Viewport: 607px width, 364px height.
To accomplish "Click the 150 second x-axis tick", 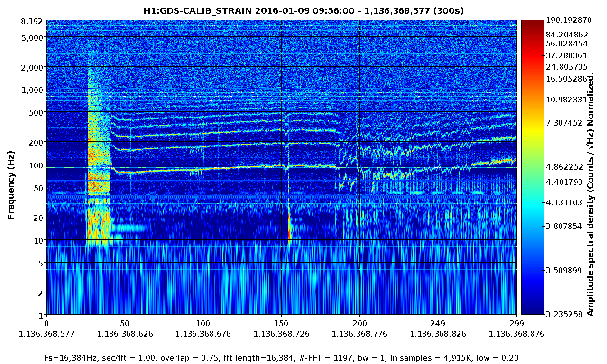I will [x=281, y=323].
